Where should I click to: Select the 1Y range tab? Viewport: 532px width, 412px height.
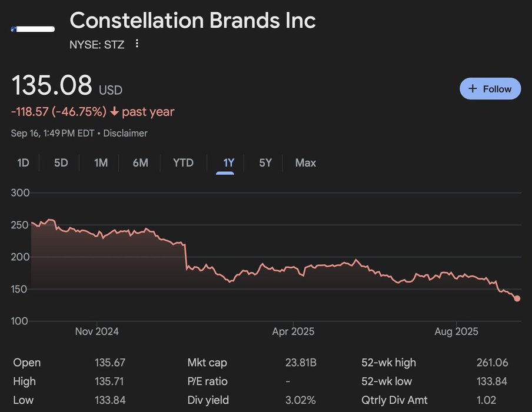pos(228,163)
